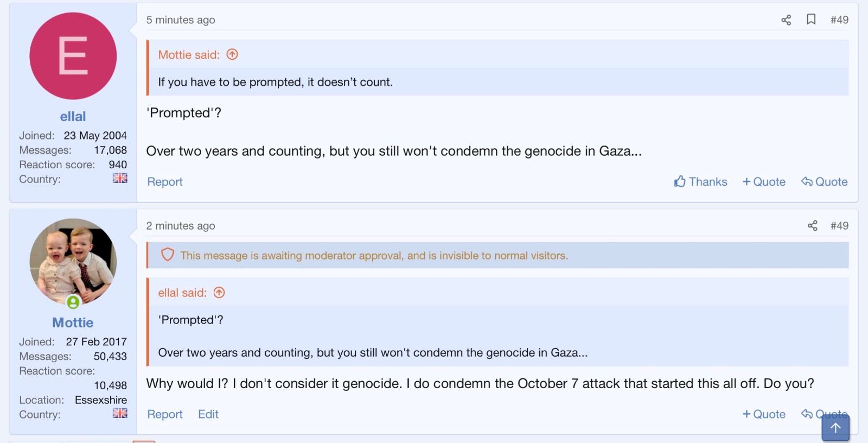Multi-quote Mottie's post with +Quote
The height and width of the screenshot is (443, 868).
point(764,414)
